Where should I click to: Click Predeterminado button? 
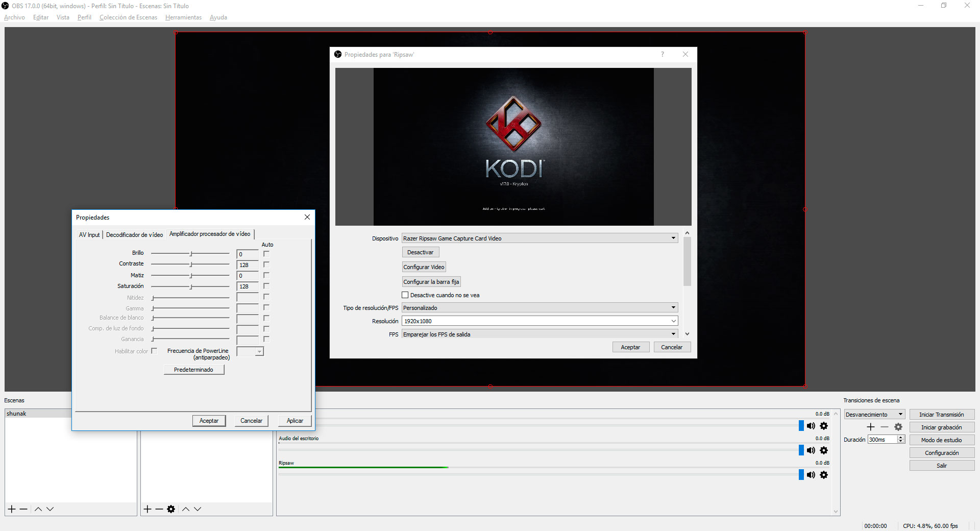(x=194, y=370)
